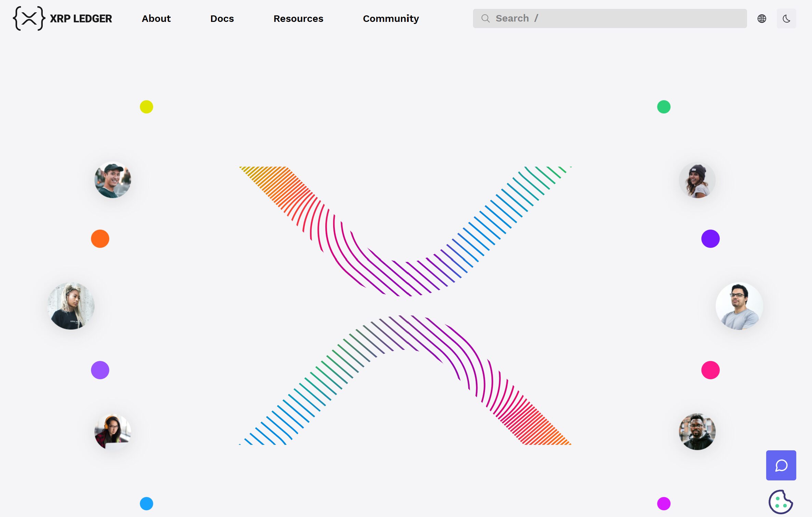Open the language selector globe icon
The height and width of the screenshot is (517, 812).
tap(762, 18)
